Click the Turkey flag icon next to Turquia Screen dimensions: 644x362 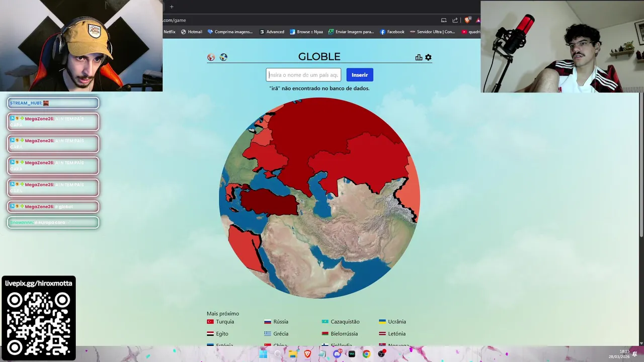[x=210, y=322]
